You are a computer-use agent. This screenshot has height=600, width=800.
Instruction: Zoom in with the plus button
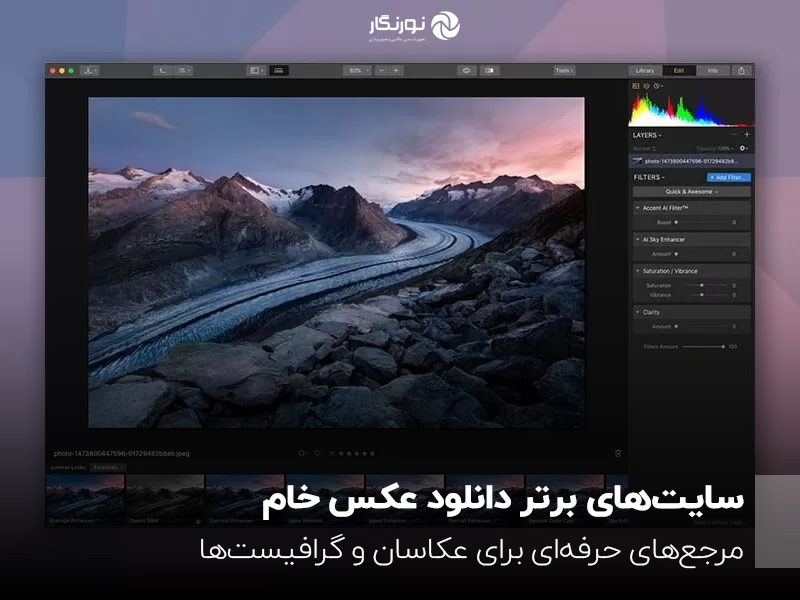pyautogui.click(x=396, y=70)
